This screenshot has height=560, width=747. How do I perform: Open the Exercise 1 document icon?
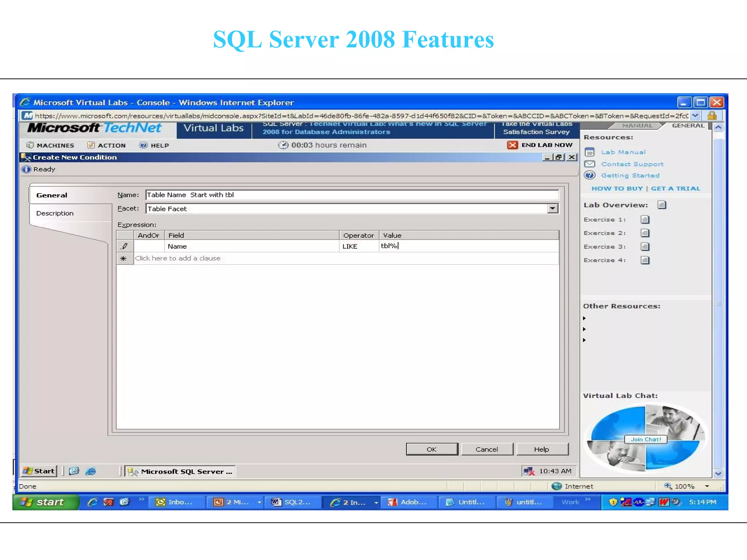[x=645, y=219]
